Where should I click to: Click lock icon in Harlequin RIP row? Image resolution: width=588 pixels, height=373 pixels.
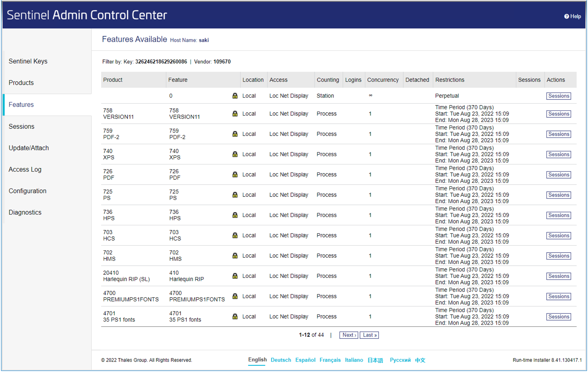pyautogui.click(x=235, y=276)
